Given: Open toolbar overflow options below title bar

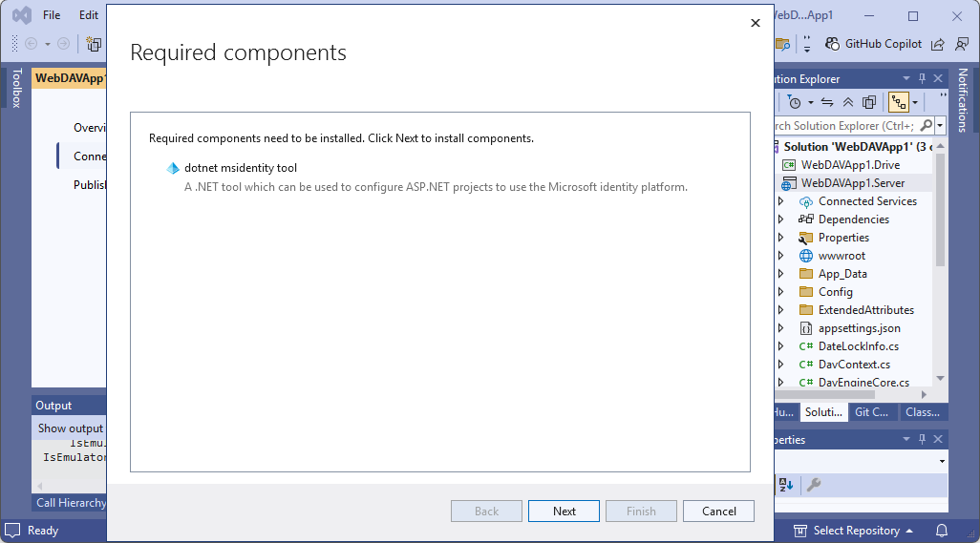Looking at the screenshot, I should pos(807,44).
